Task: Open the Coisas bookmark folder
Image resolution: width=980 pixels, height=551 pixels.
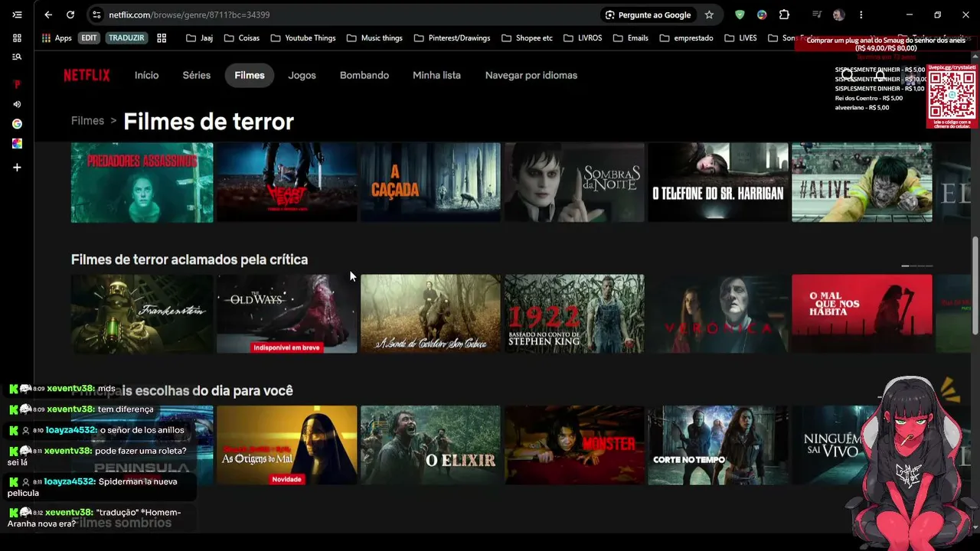Action: point(242,38)
